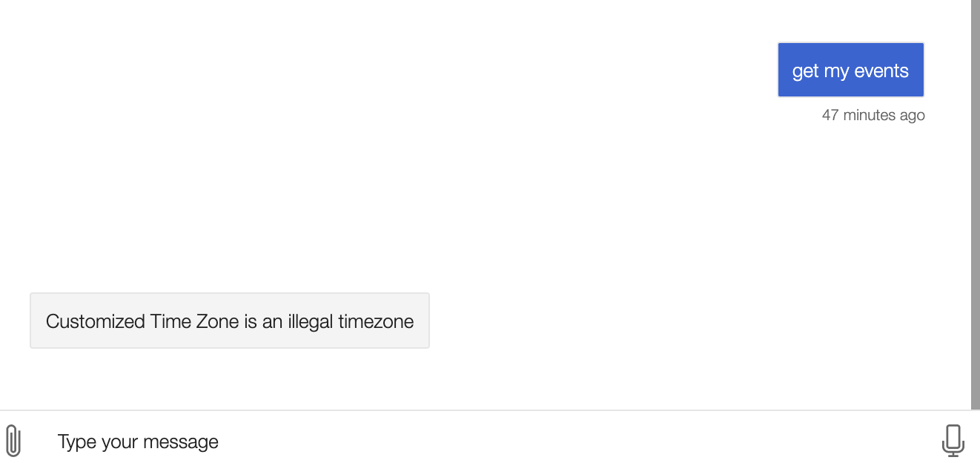Click the illegal timezone error message bubble
Screen dimensions: 980x463
pyautogui.click(x=230, y=321)
